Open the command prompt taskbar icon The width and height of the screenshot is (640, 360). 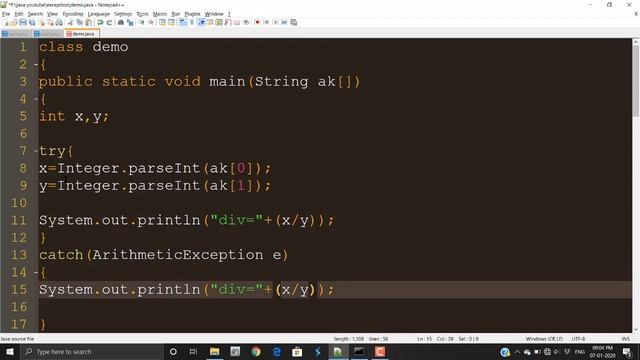tap(359, 351)
